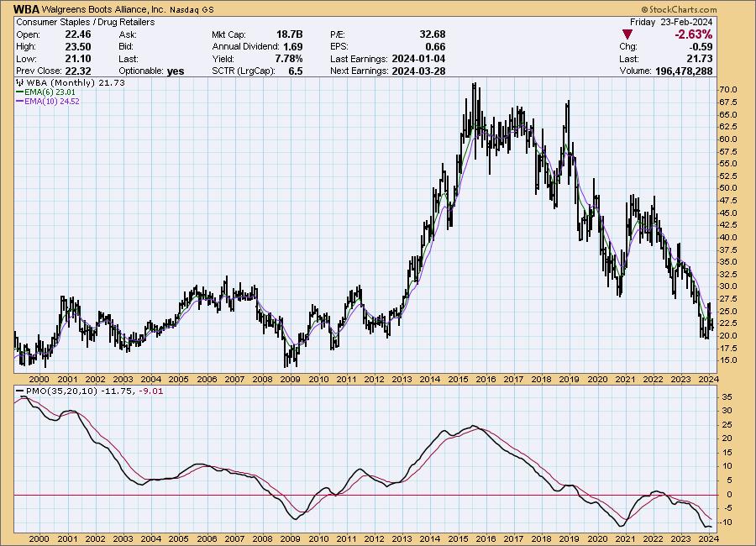756x546 pixels.
Task: Click the 70.0 price axis label
Action: point(728,90)
